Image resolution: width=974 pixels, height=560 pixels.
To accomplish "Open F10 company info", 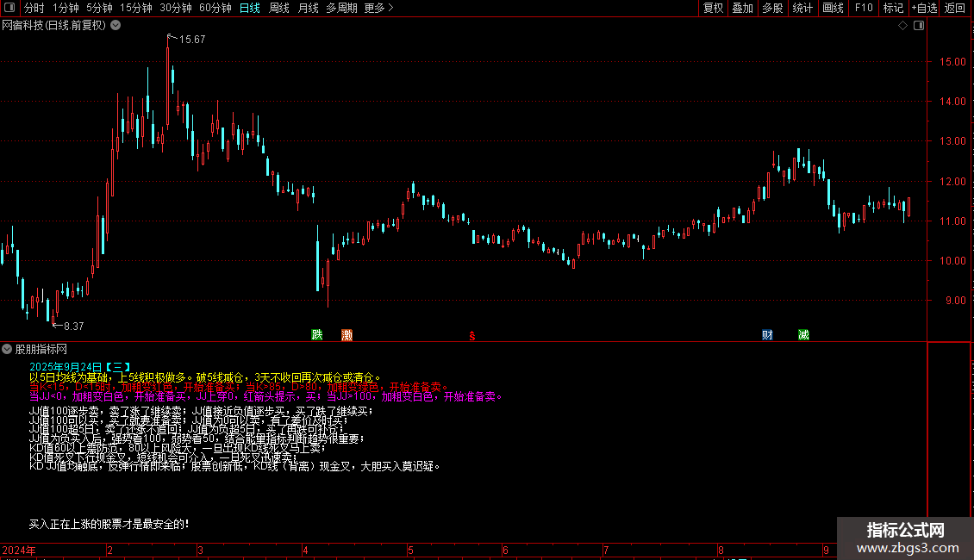I will click(864, 8).
